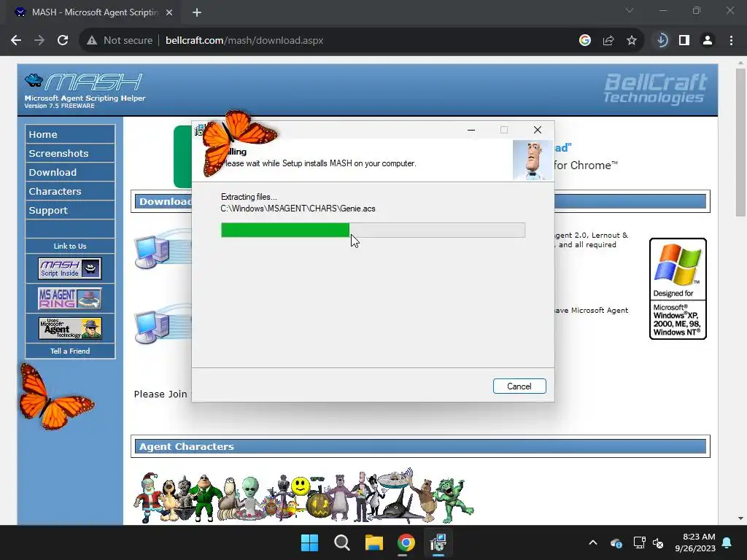Open the Chrome profile icon

coord(708,41)
